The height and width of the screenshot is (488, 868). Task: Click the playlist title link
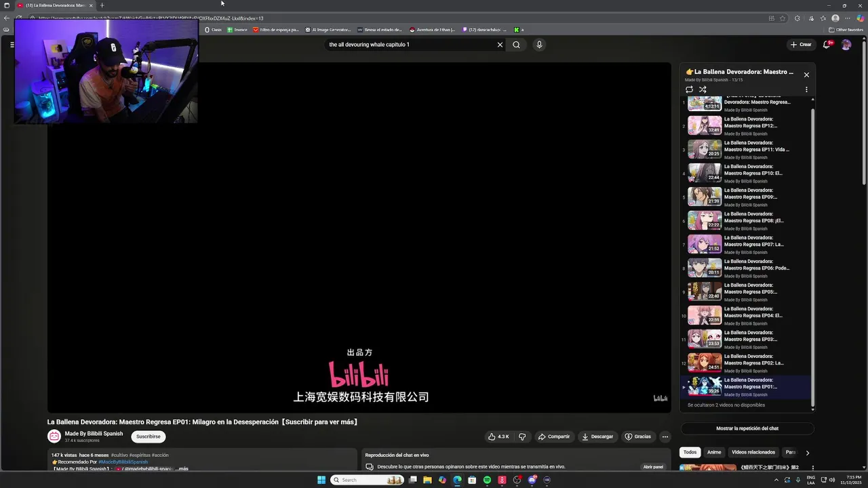739,72
